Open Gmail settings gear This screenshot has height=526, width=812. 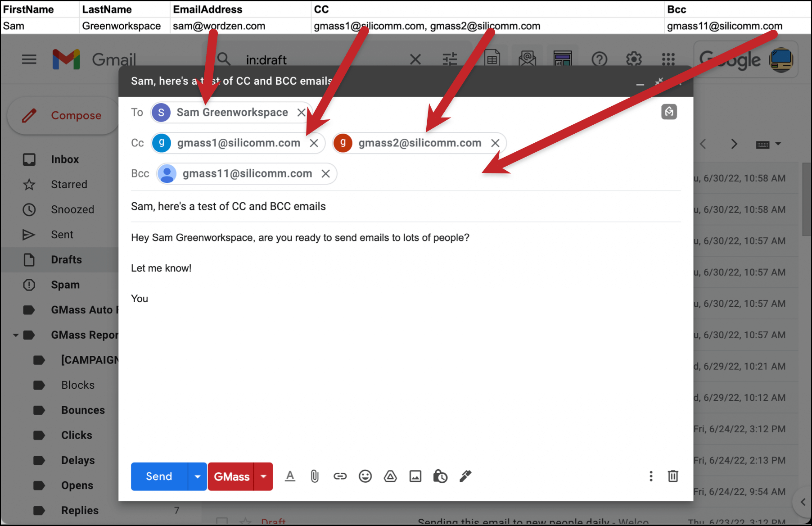[x=634, y=59]
